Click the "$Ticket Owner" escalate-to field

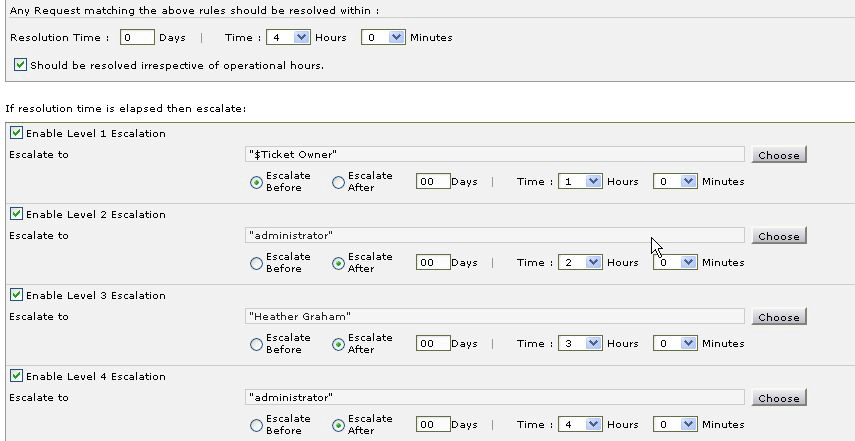(495, 154)
